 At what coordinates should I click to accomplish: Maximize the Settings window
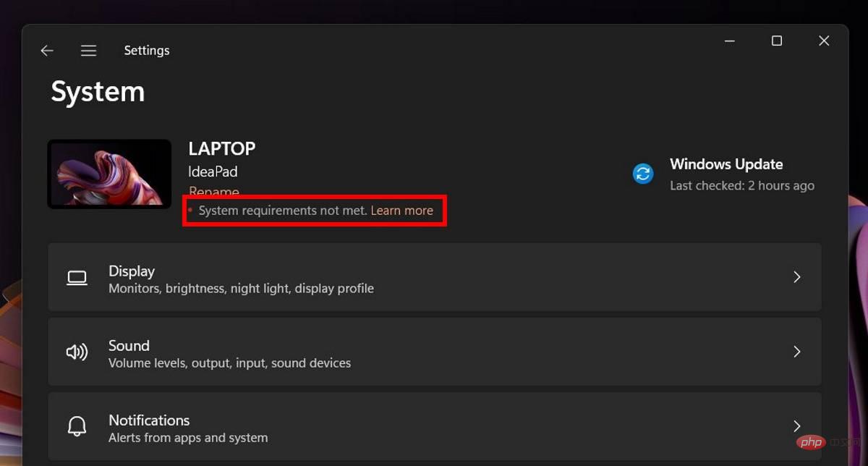[777, 41]
